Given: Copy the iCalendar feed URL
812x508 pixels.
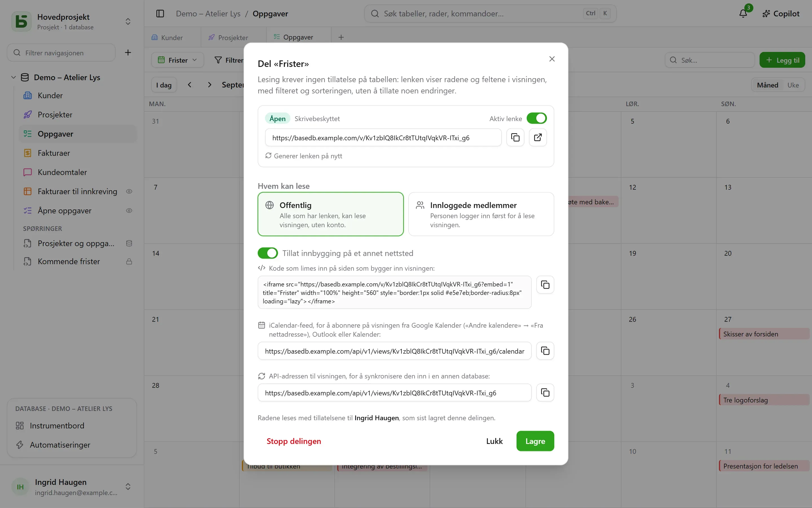Looking at the screenshot, I should click(x=545, y=351).
